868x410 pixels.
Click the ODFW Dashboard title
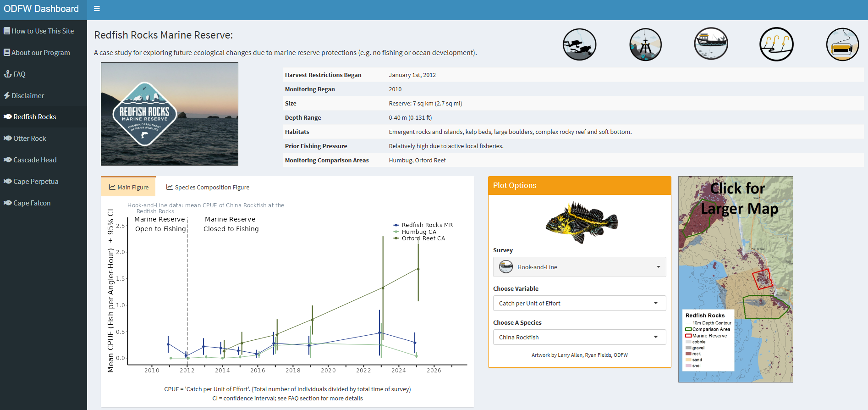tap(41, 9)
